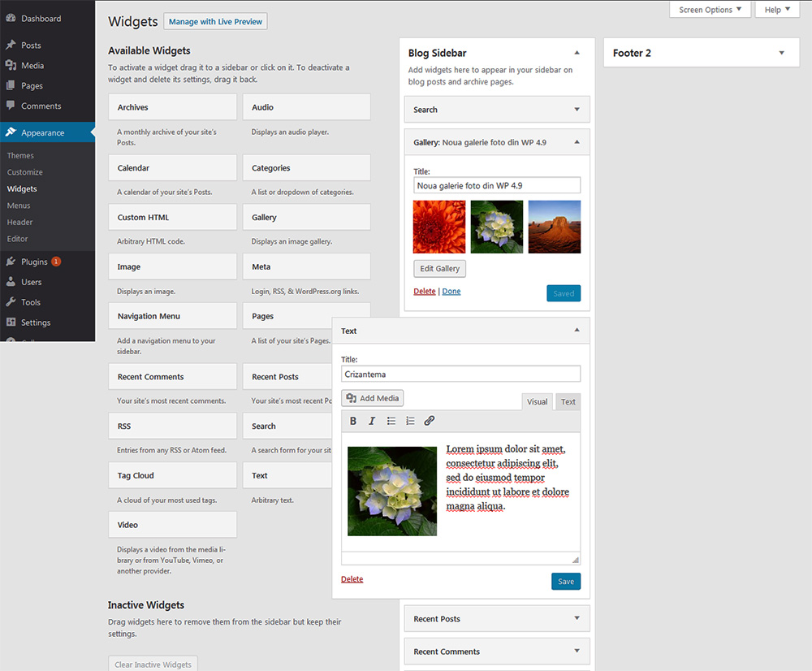Image resolution: width=812 pixels, height=671 pixels.
Task: Click the Text widget Title field
Action: 460,374
